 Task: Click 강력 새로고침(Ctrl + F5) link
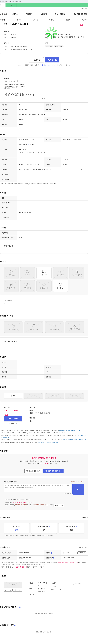47,65
